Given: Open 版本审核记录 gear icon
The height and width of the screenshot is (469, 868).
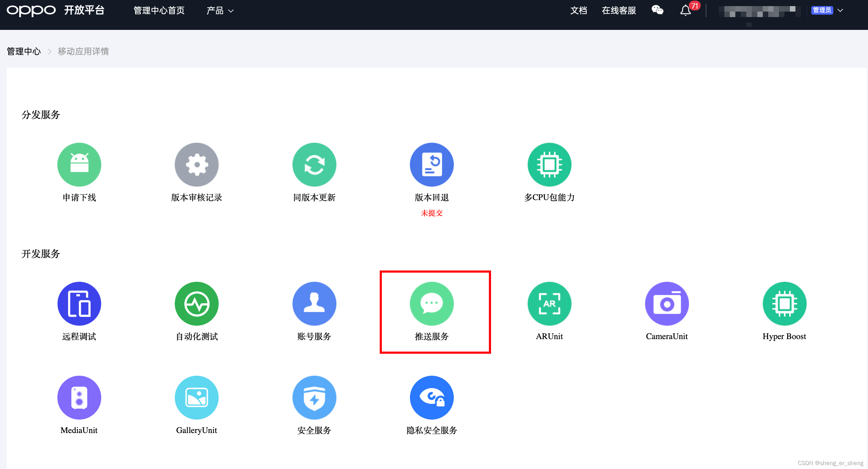Looking at the screenshot, I should click(196, 164).
